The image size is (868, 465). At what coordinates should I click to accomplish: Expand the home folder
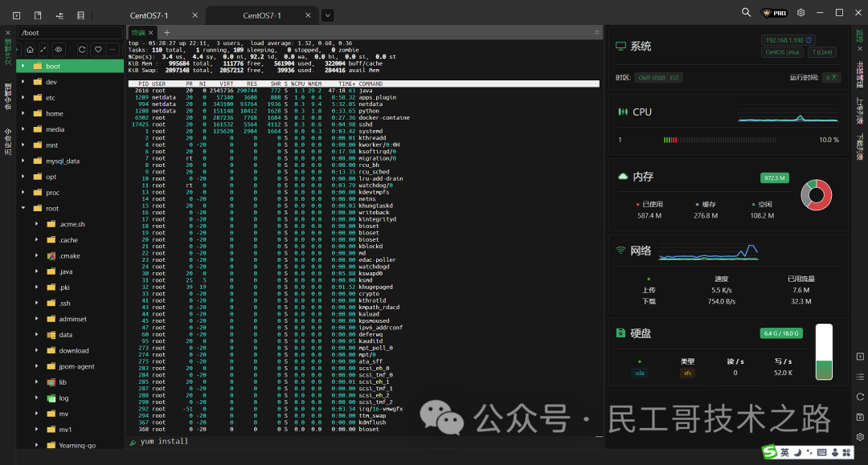[23, 113]
